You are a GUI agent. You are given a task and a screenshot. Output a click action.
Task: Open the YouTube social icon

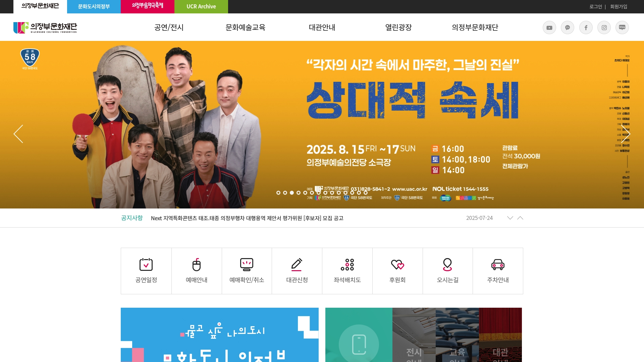tap(549, 27)
